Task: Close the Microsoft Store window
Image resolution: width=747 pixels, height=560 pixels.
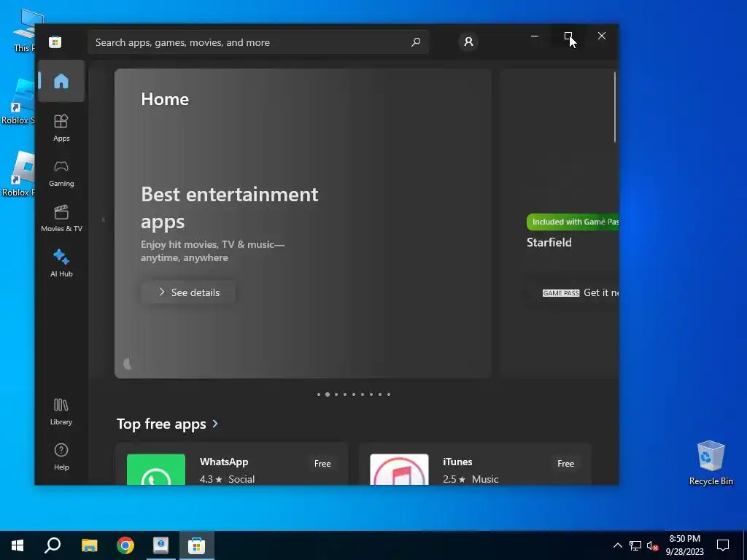Action: pos(602,36)
